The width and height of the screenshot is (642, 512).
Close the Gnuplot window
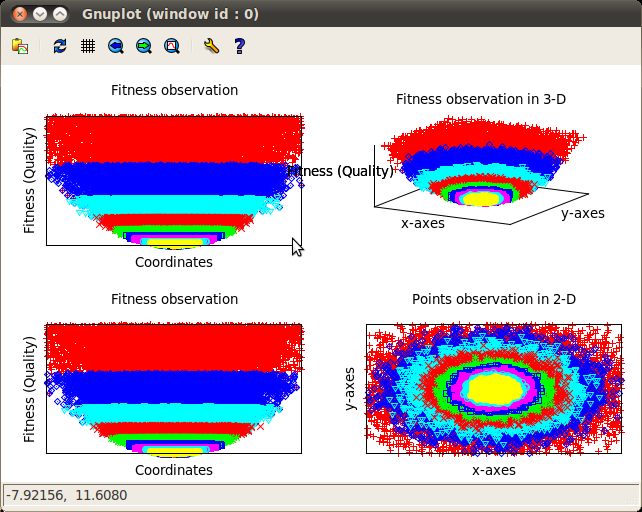point(17,14)
